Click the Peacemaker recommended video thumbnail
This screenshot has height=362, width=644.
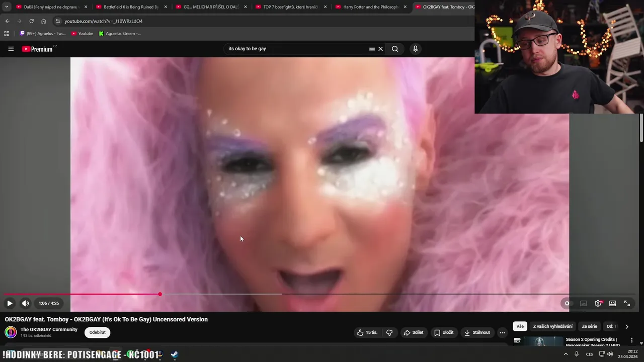[x=538, y=341]
